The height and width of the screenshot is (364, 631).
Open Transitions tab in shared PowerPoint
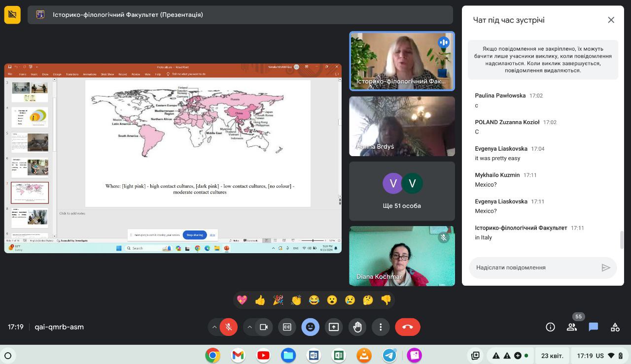72,74
